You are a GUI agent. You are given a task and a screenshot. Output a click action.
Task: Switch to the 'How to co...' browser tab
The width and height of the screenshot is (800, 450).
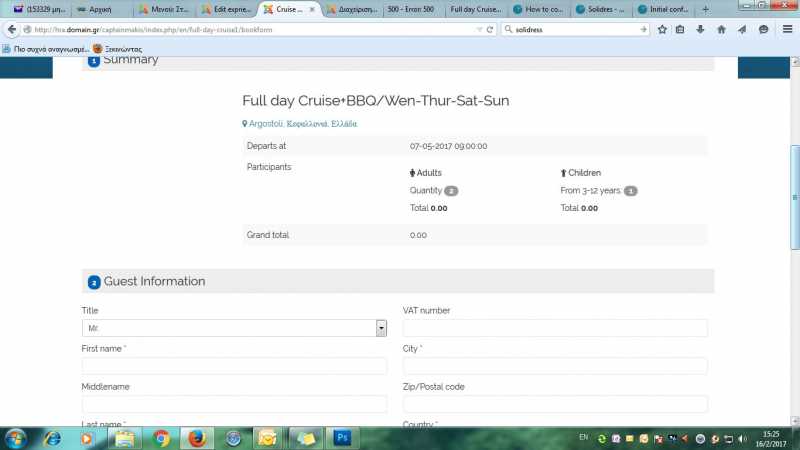(539, 8)
